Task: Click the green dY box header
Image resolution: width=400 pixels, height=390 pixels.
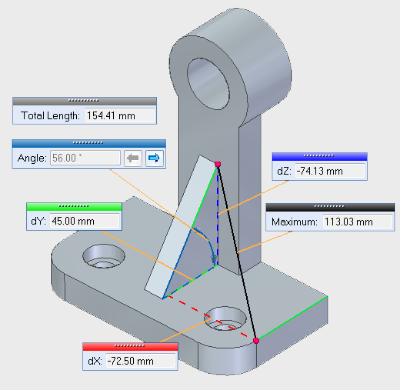Action: pos(74,207)
